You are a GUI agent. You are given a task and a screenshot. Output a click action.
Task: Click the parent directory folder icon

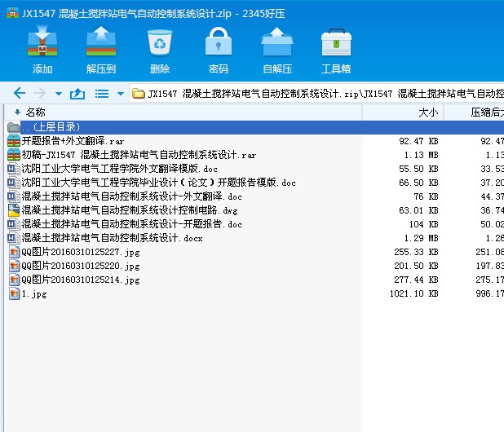[x=14, y=127]
